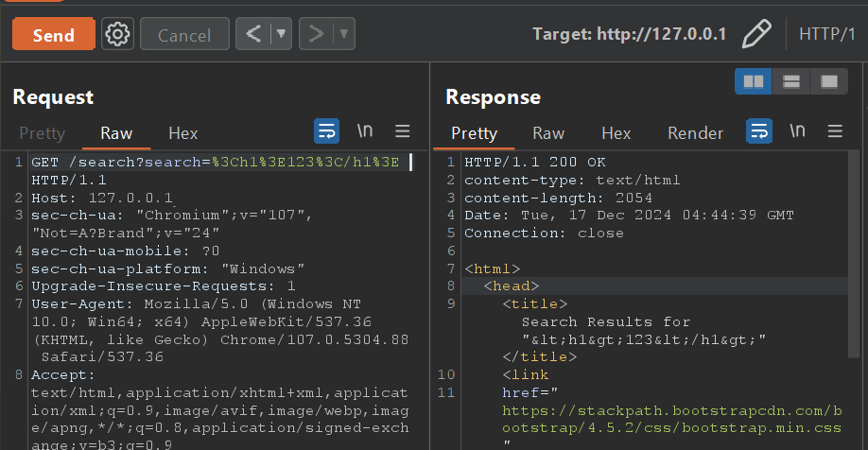The image size is (868, 450).
Task: Open the Repeater settings gear
Action: [x=117, y=35]
